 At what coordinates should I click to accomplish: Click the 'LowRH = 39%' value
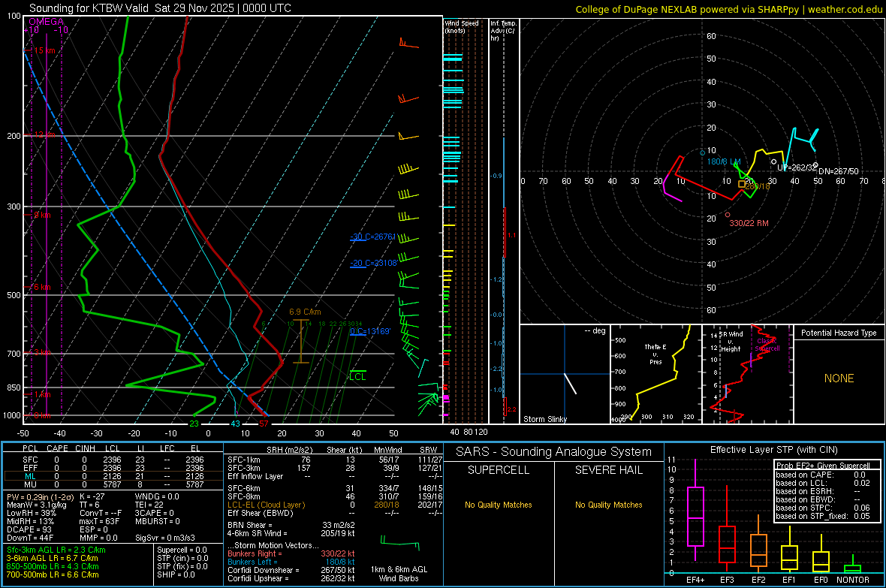(32, 513)
